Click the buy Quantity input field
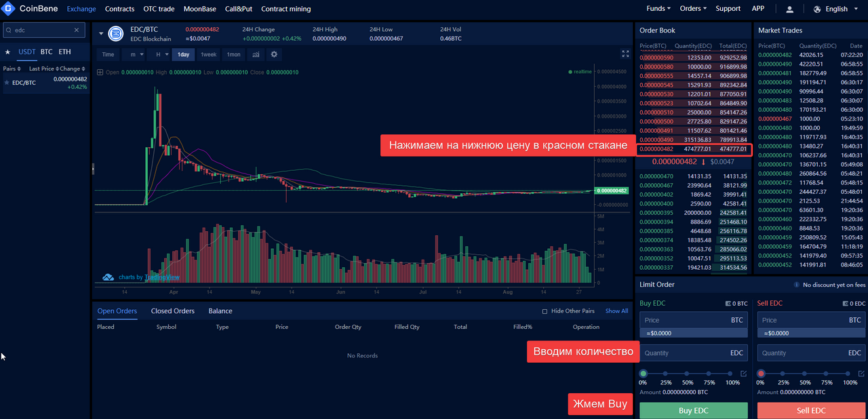Viewport: 868px width, 419px height. (x=694, y=353)
